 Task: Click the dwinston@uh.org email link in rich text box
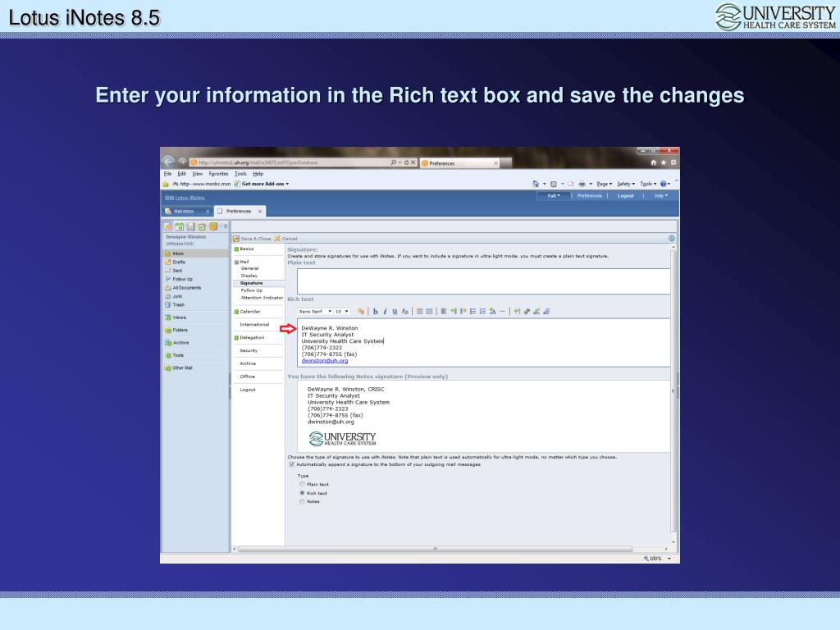pos(325,361)
